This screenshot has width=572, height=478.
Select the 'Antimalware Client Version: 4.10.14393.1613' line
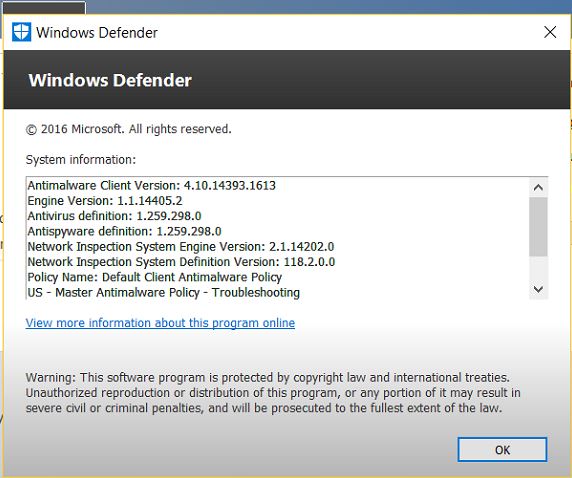click(x=152, y=185)
